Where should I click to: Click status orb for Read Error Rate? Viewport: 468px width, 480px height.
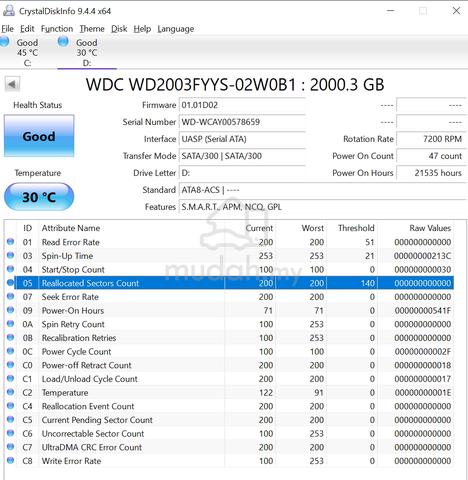pos(10,241)
